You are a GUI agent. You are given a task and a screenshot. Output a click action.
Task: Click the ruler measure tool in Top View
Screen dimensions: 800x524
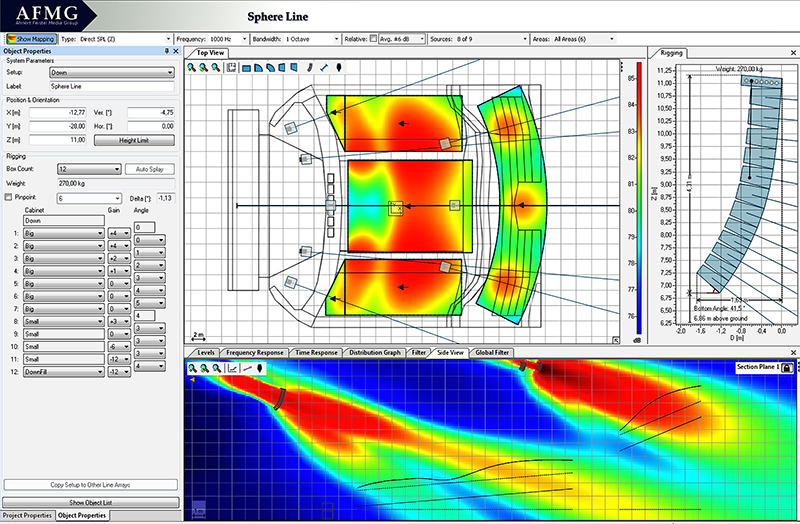coord(323,68)
